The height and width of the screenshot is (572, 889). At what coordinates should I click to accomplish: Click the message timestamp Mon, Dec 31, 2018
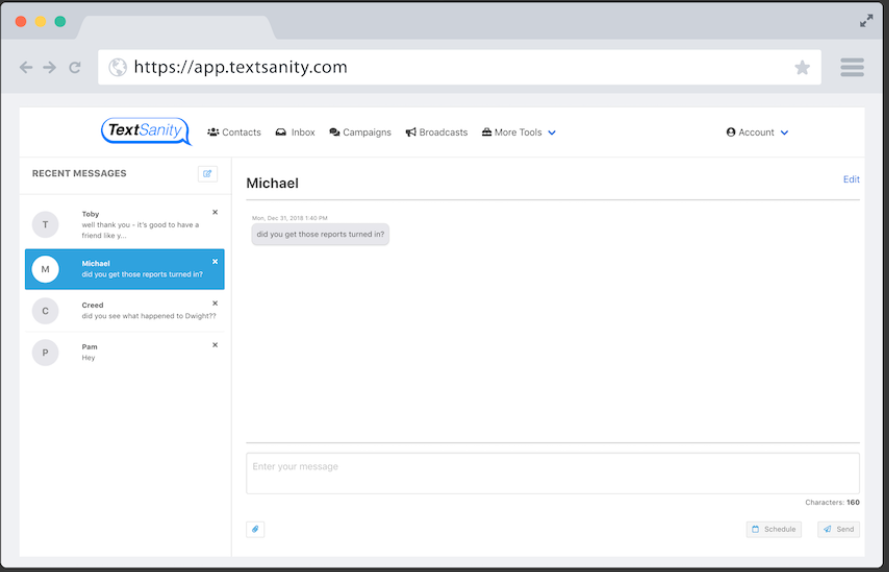[x=290, y=218]
